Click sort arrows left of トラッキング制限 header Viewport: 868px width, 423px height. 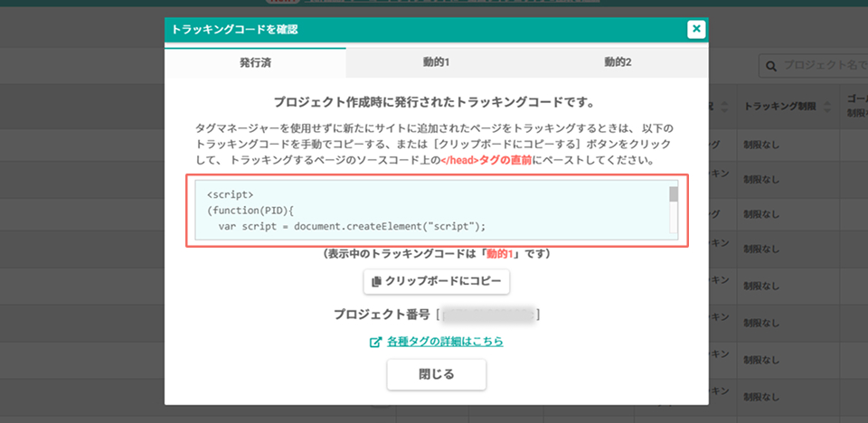(x=725, y=107)
